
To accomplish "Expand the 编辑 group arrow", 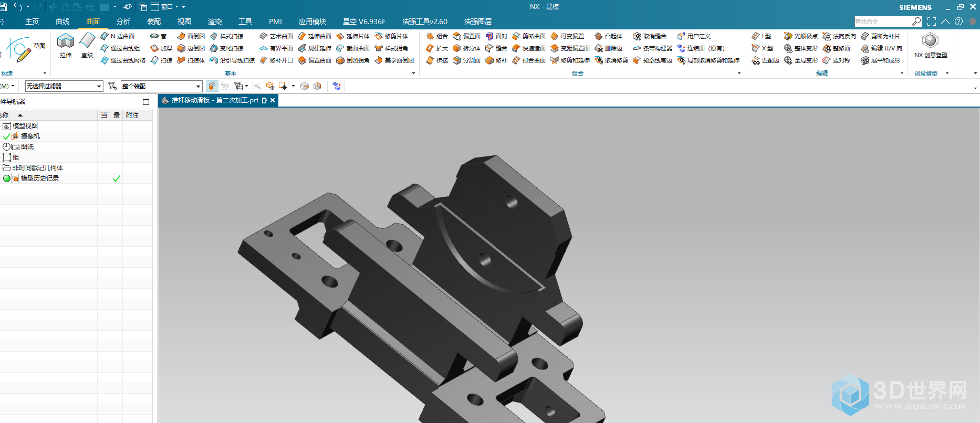I will [902, 73].
